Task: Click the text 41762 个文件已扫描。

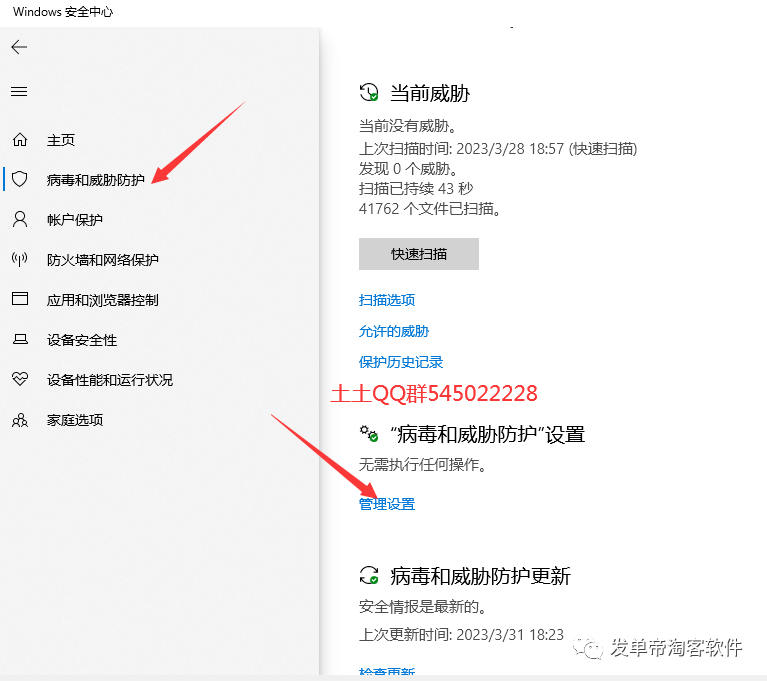Action: click(429, 209)
